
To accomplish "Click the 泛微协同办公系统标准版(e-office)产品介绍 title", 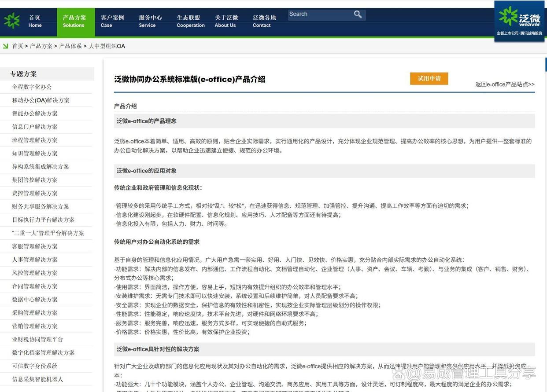I will click(x=190, y=79).
